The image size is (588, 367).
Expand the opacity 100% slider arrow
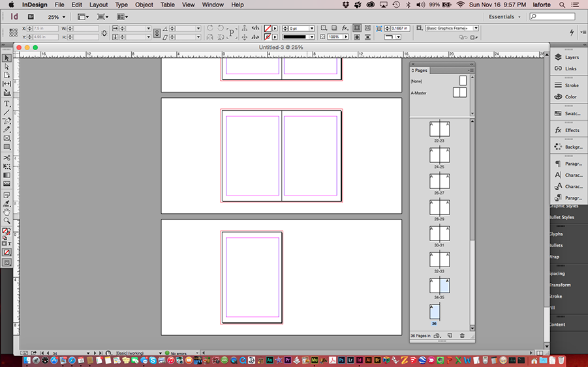pyautogui.click(x=346, y=37)
